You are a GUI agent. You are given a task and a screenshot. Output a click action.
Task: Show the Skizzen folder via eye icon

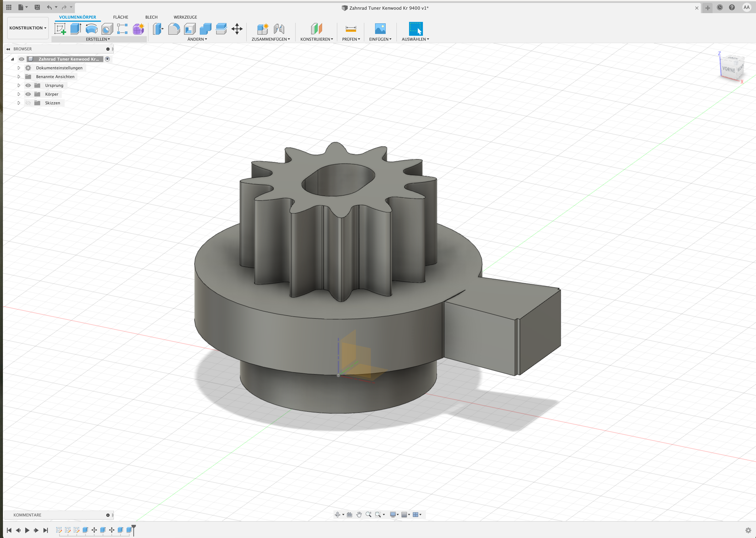tap(28, 103)
